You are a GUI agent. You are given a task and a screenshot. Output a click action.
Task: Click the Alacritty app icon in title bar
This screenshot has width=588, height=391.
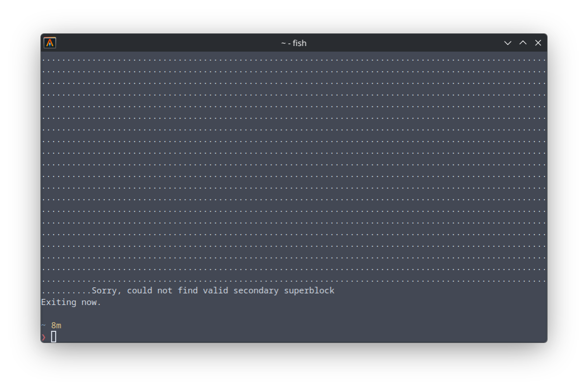point(50,43)
